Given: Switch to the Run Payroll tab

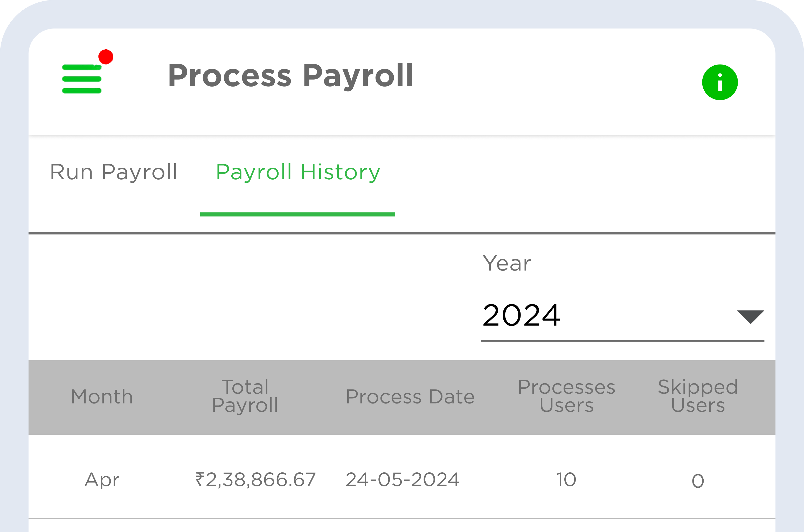Looking at the screenshot, I should click(114, 172).
